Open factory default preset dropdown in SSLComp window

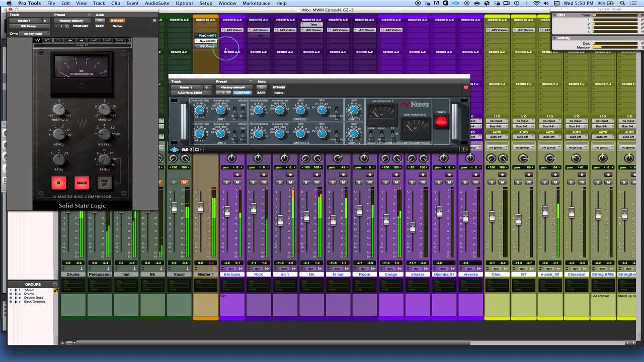[x=73, y=21]
